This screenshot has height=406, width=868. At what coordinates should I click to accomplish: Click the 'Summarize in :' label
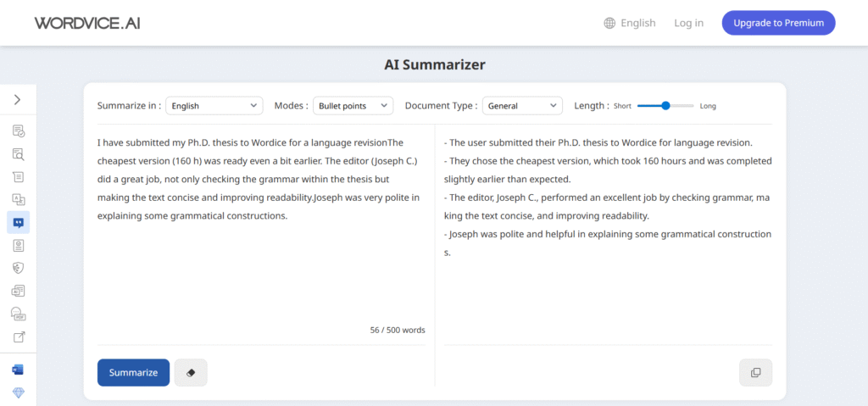click(129, 106)
